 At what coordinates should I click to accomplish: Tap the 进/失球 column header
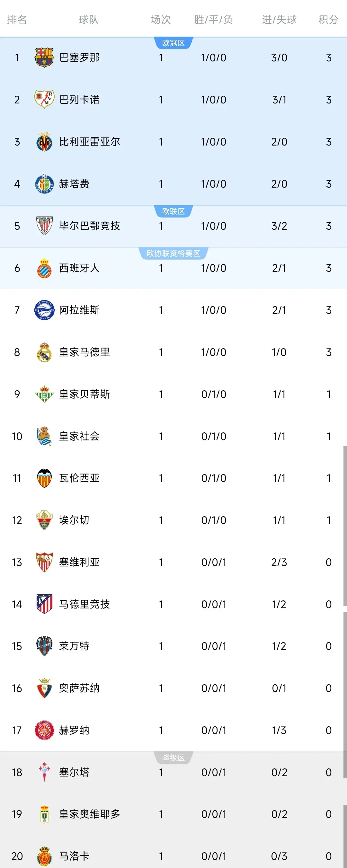pyautogui.click(x=279, y=20)
